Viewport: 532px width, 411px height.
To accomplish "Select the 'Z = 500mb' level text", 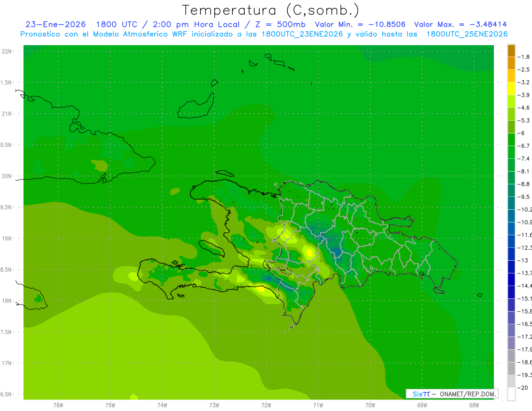I will [281, 25].
